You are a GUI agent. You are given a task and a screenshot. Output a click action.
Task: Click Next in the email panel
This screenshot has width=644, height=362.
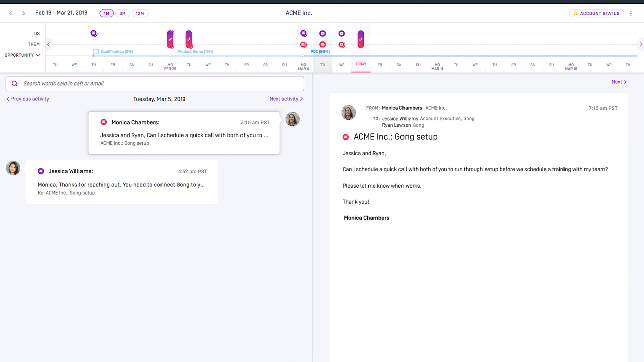tap(619, 82)
